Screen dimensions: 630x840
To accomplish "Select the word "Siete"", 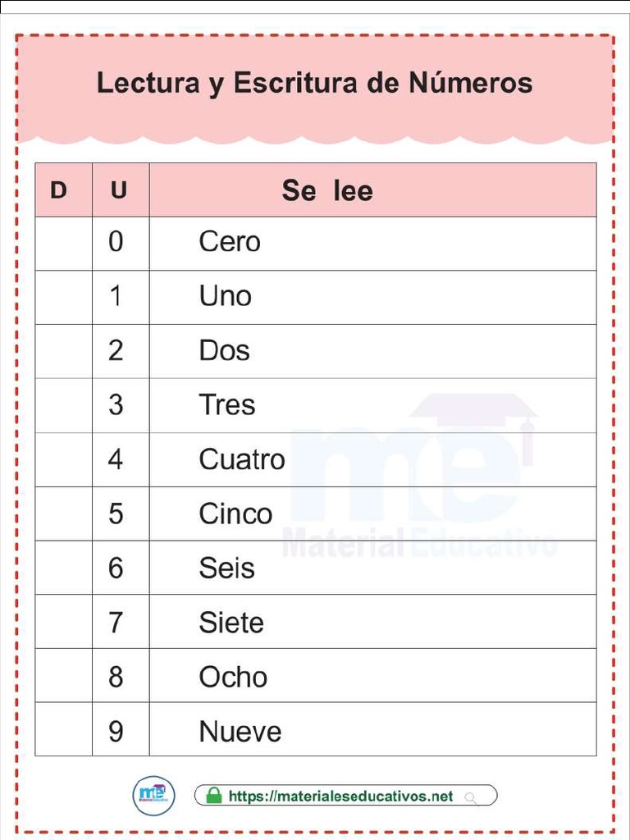I will 231,623.
